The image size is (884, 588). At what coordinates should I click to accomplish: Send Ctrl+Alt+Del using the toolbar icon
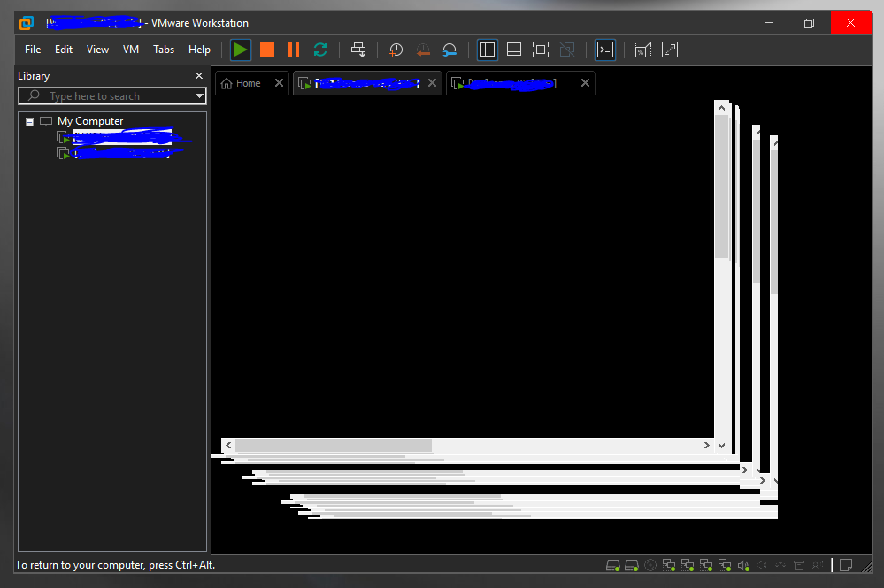click(357, 50)
